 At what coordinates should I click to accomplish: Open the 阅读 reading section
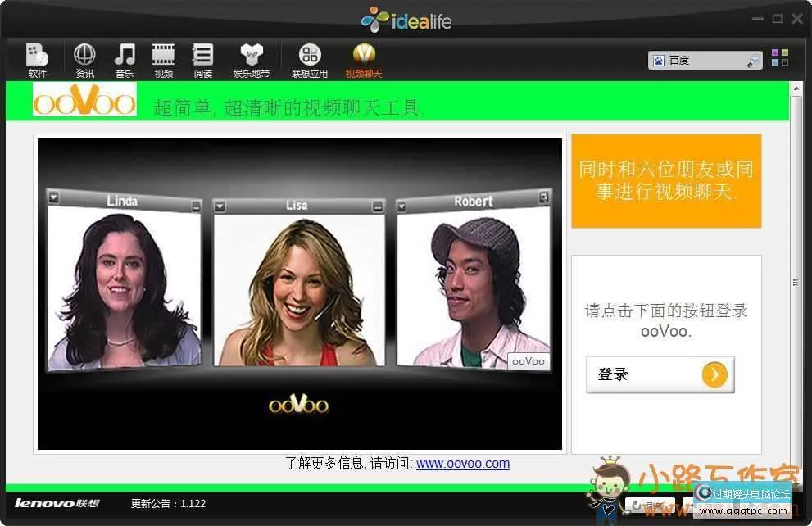202,59
